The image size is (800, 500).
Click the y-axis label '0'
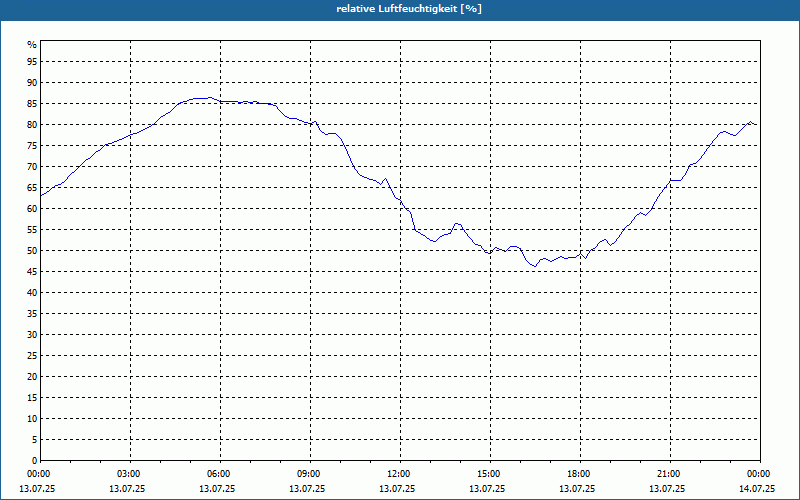35,461
